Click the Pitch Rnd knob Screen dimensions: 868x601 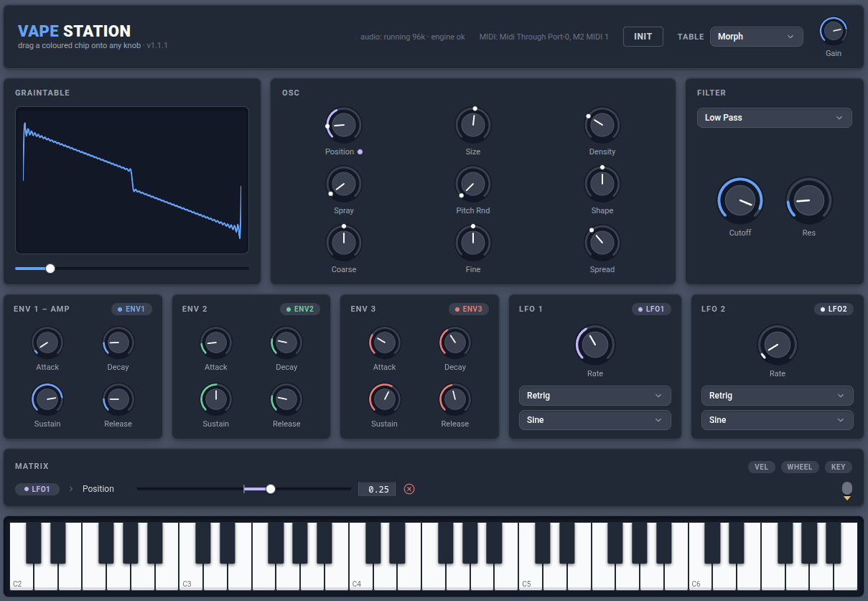(473, 185)
